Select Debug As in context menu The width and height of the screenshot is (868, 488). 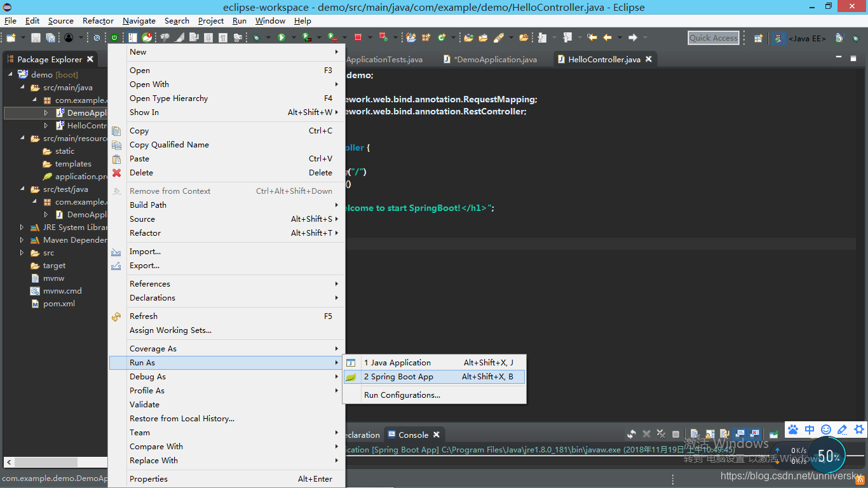point(226,377)
